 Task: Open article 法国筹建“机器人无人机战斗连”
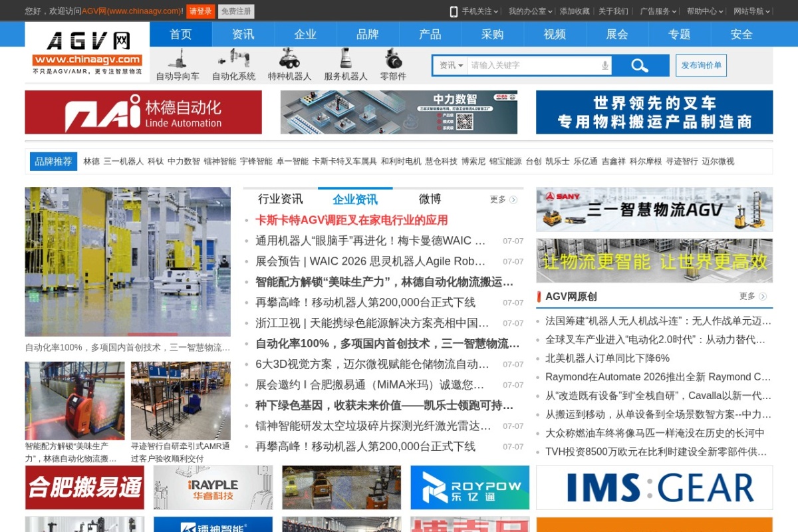coord(658,321)
